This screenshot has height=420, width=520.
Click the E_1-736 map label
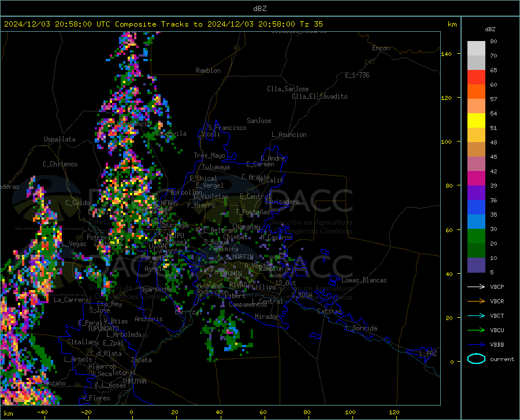pyautogui.click(x=357, y=75)
